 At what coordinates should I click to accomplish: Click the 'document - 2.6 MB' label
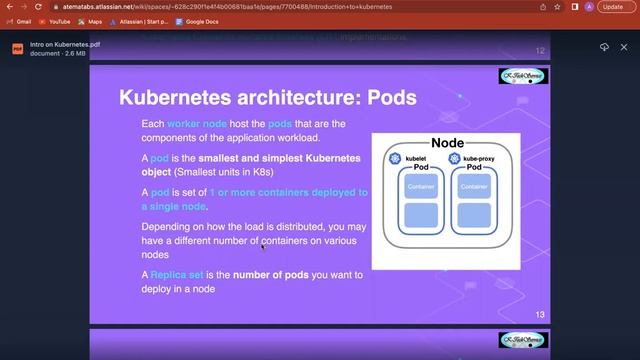[58, 53]
